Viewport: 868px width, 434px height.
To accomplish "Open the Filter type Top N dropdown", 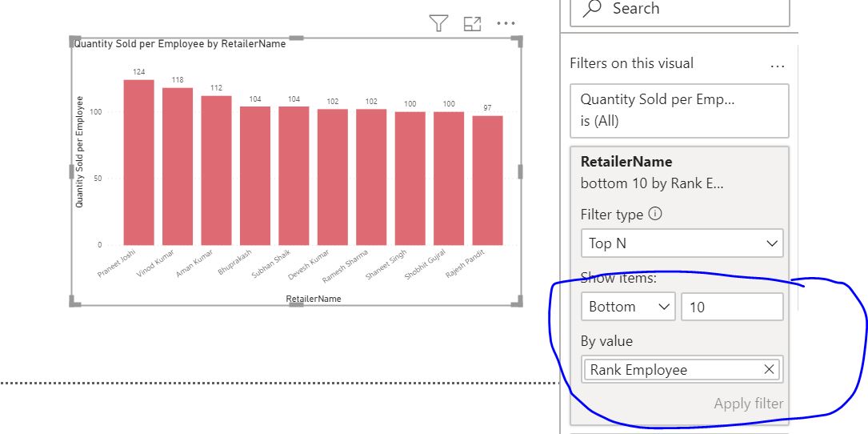I will (x=682, y=243).
